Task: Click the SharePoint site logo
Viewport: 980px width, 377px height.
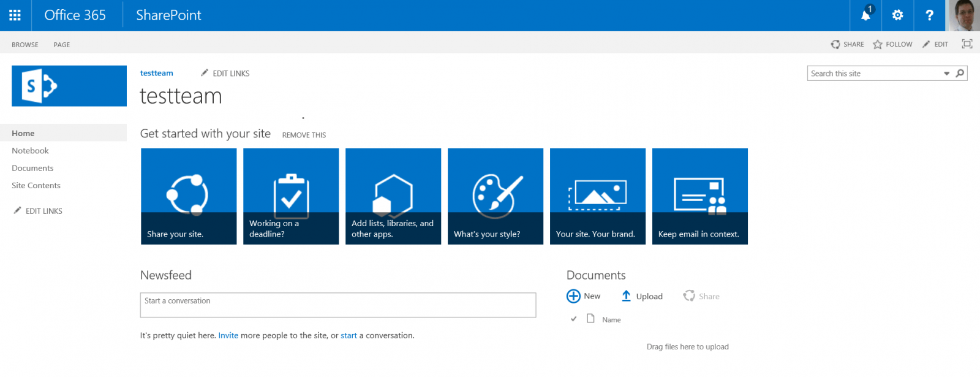Action: pos(69,86)
